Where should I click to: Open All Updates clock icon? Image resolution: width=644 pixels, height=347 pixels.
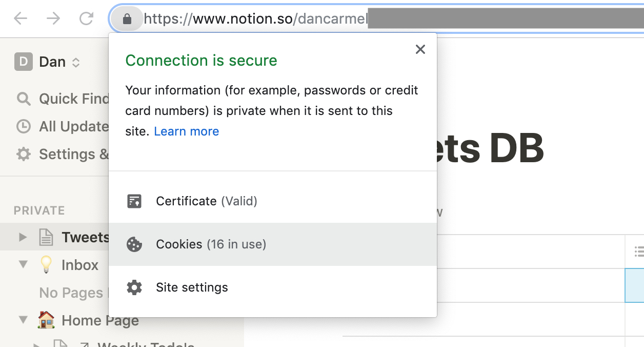pos(24,126)
